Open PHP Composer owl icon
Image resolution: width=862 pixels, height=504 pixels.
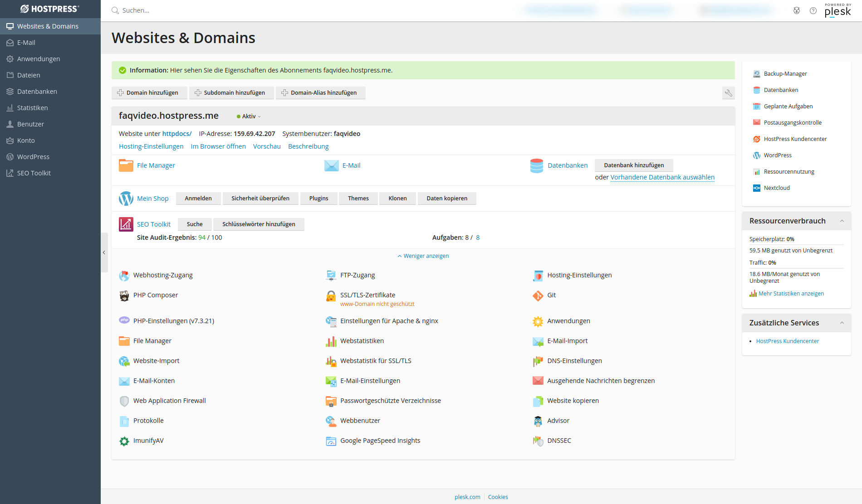coord(124,296)
